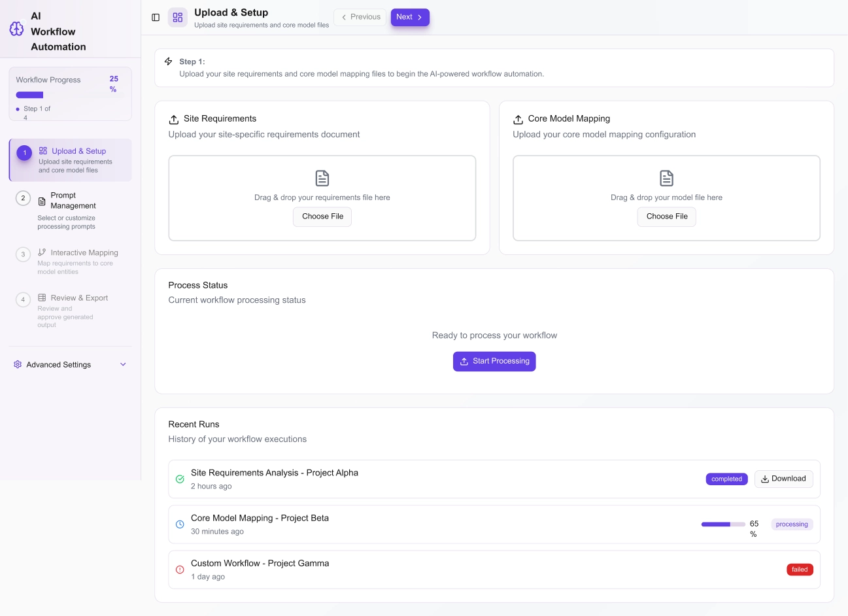This screenshot has height=616, width=848.
Task: Open the Custom Workflow - Project Gamma run
Action: pyautogui.click(x=260, y=564)
